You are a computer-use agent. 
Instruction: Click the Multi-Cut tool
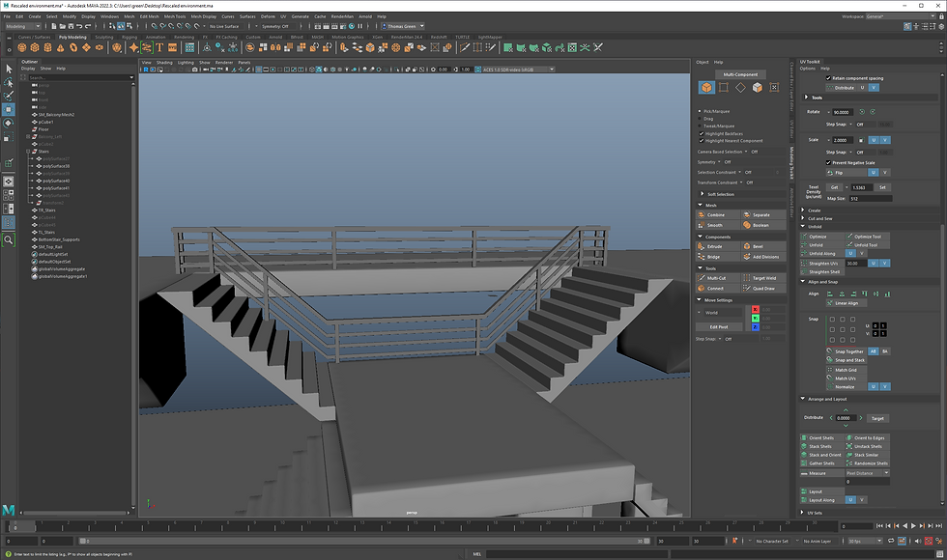[x=715, y=277]
